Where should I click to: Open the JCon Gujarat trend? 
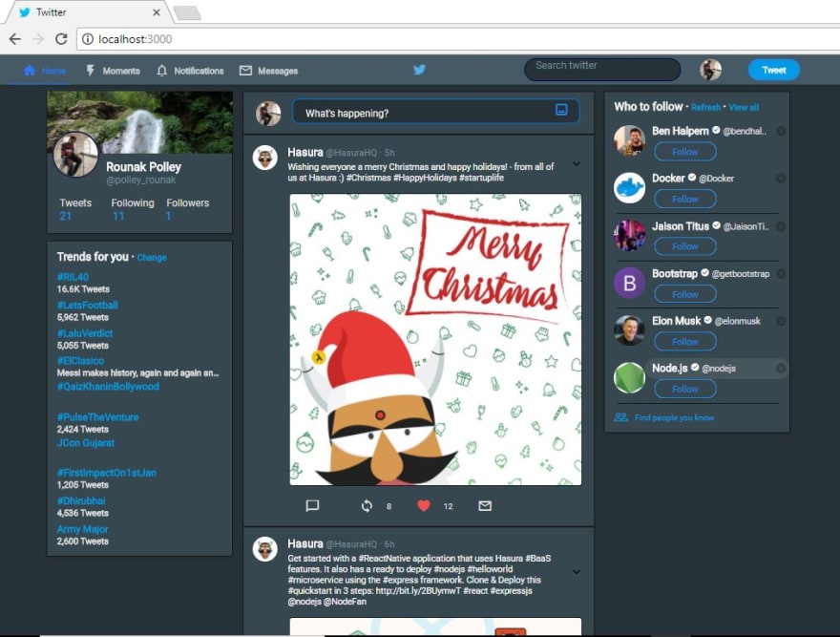(x=86, y=443)
